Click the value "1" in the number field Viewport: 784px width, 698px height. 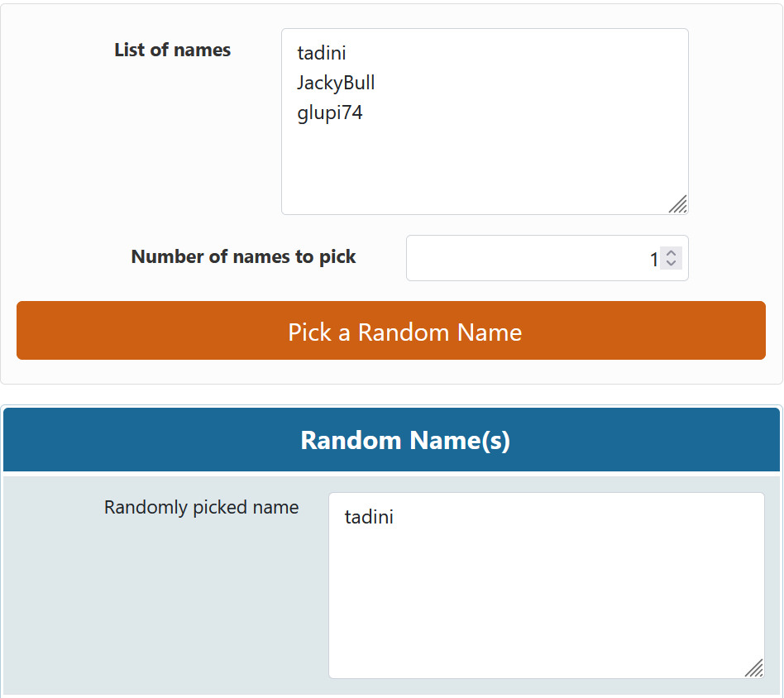tap(653, 260)
